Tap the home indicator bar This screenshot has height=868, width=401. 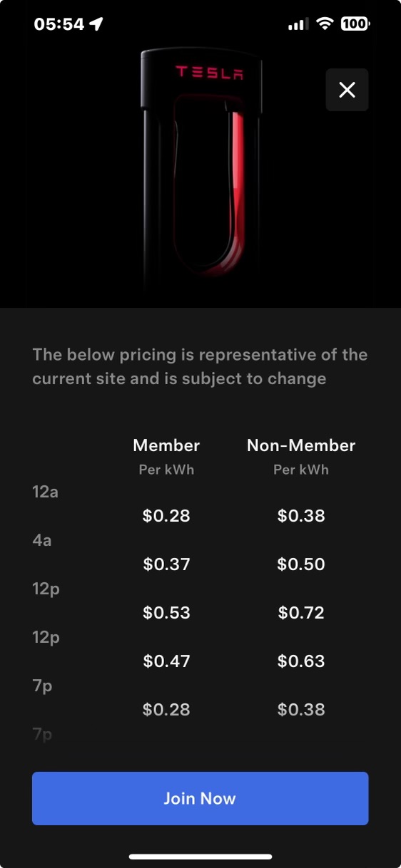point(200,857)
